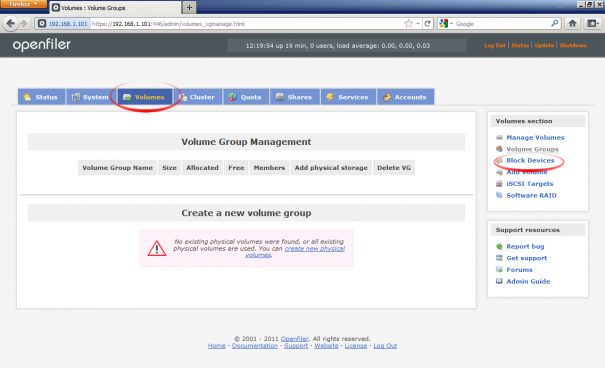Click the site identity icon in address bar
The width and height of the screenshot is (605, 368).
(x=42, y=24)
